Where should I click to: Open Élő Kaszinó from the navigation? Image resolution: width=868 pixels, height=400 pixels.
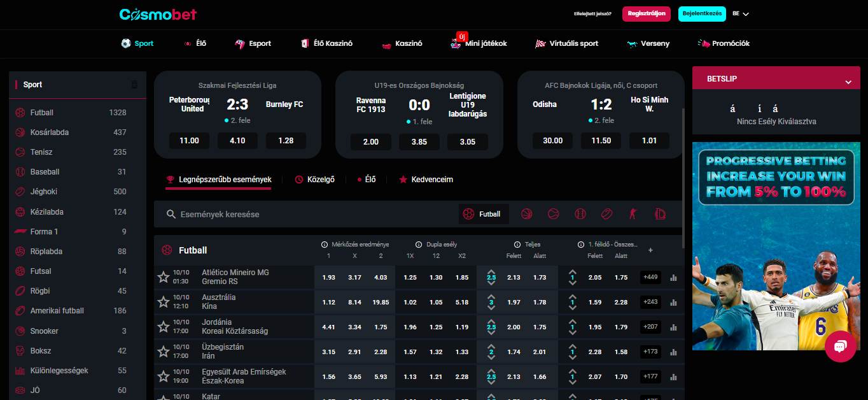326,43
